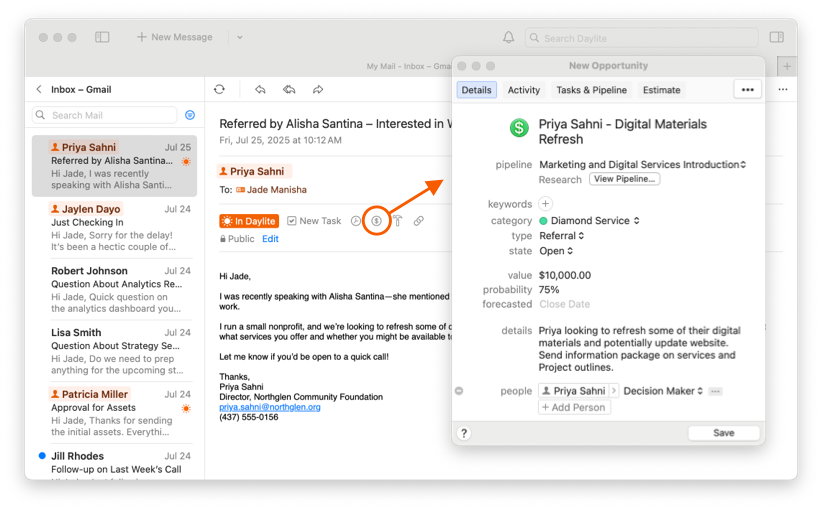
Task: Click the forecasted Close Date field
Action: [x=565, y=304]
